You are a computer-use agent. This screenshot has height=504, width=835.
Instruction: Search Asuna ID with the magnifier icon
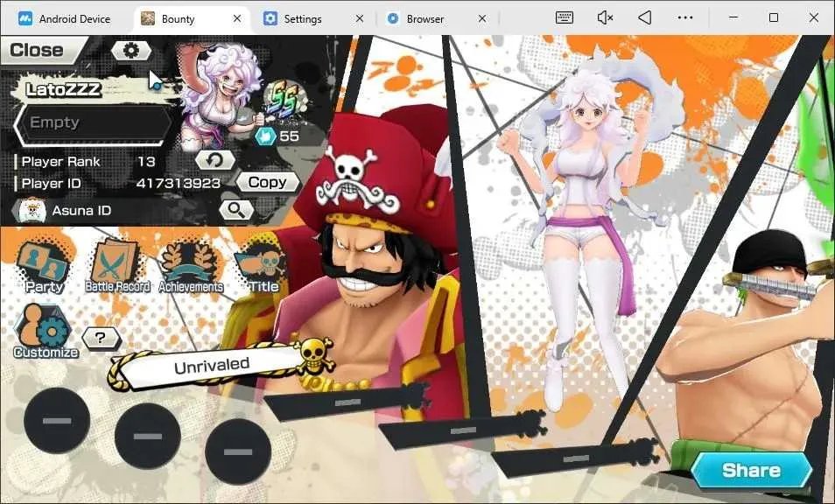tap(236, 210)
